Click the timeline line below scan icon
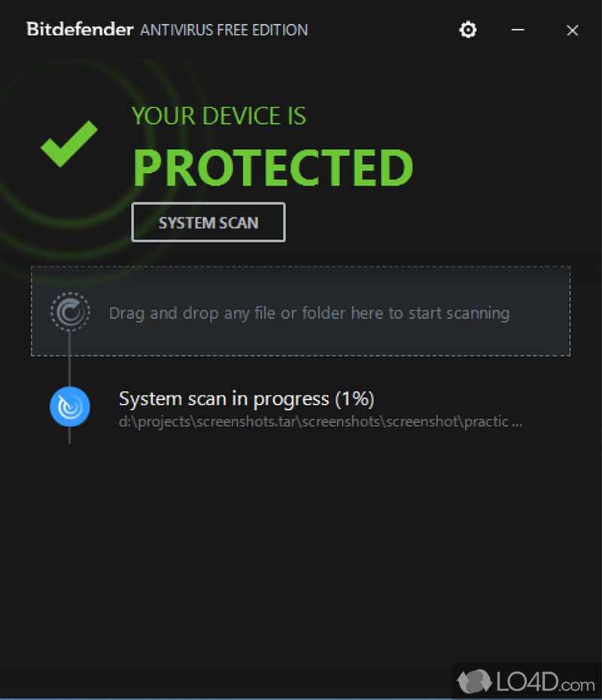Viewport: 602px width, 700px height. coord(69,435)
